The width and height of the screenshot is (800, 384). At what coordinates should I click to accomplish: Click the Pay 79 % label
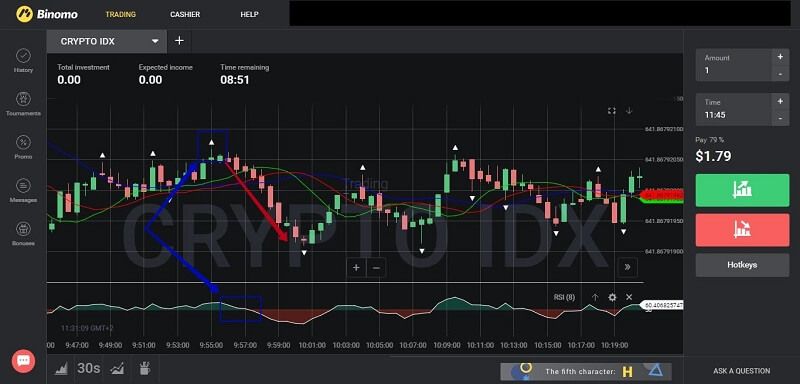pos(710,140)
